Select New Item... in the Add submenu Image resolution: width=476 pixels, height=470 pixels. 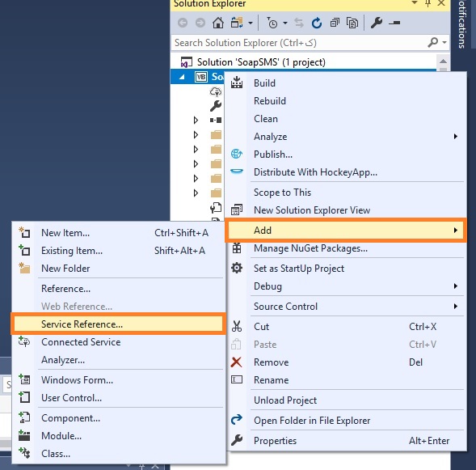[x=118, y=233]
